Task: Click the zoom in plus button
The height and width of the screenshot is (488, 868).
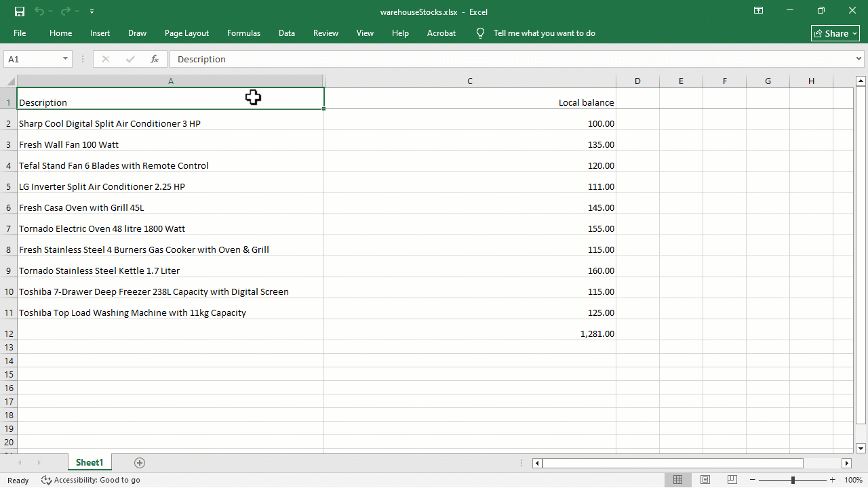Action: [x=832, y=480]
